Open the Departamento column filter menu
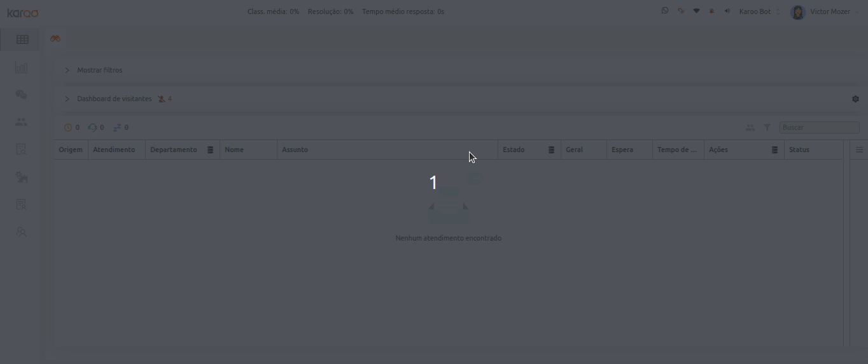This screenshot has width=868, height=364. [210, 150]
